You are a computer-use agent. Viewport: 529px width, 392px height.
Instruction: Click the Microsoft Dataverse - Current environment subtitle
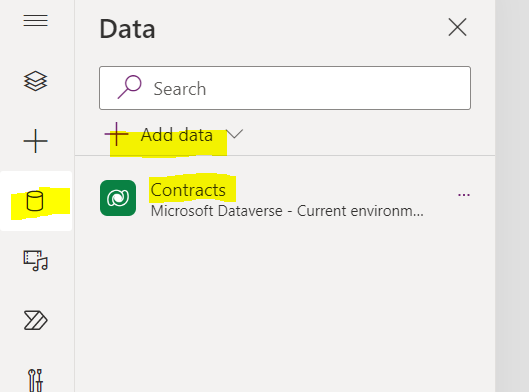(287, 211)
